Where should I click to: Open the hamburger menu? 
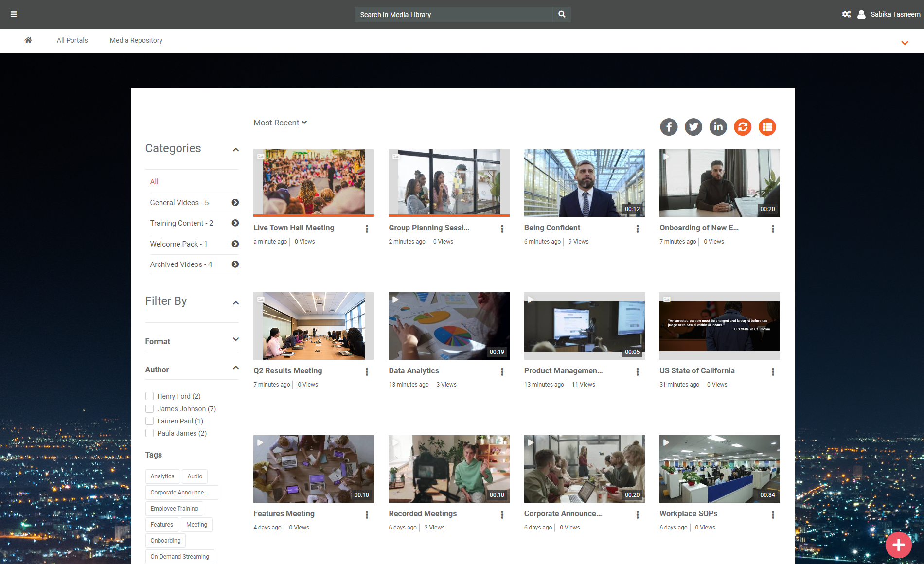coord(14,14)
